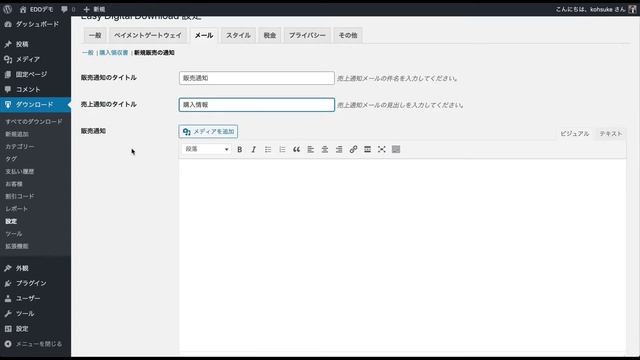Select the ダウンロード sidebar menu
The image size is (640, 360).
tap(36, 104)
